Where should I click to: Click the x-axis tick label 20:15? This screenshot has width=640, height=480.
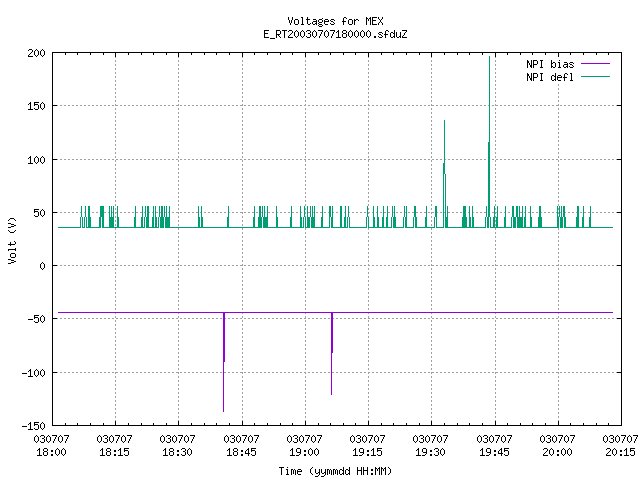[x=620, y=452]
